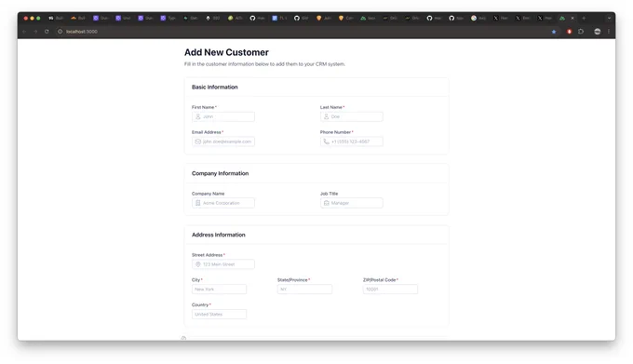Open a new tab with the plus button

tap(584, 19)
